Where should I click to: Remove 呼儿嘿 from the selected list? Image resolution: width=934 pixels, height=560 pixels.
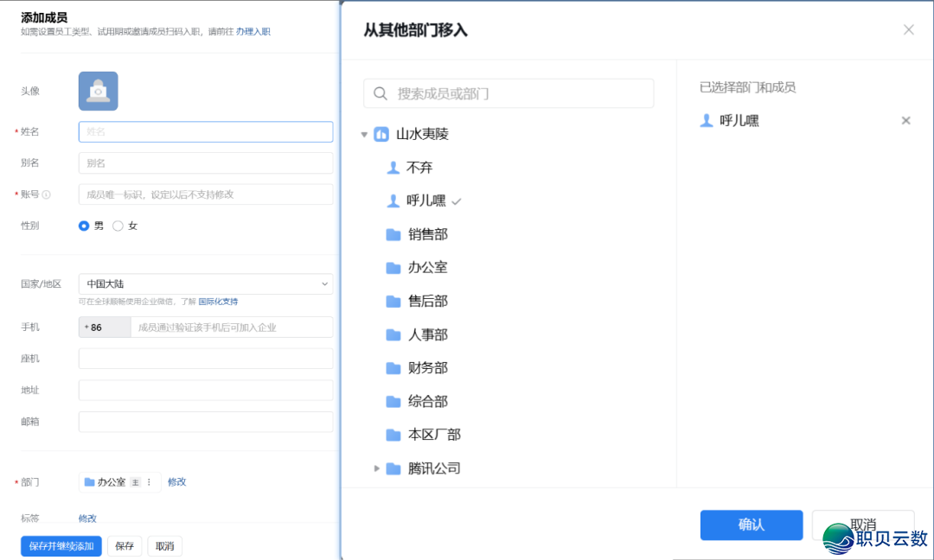[905, 121]
